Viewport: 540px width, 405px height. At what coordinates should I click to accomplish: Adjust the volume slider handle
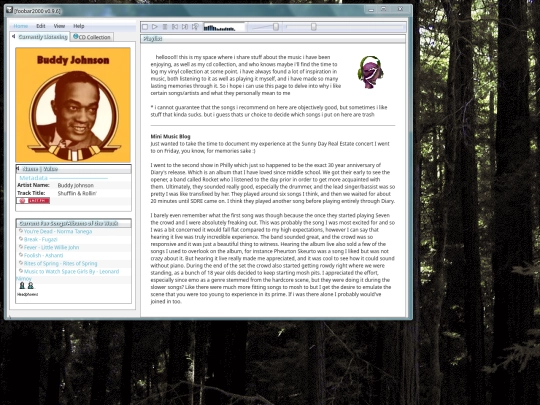tap(276, 27)
